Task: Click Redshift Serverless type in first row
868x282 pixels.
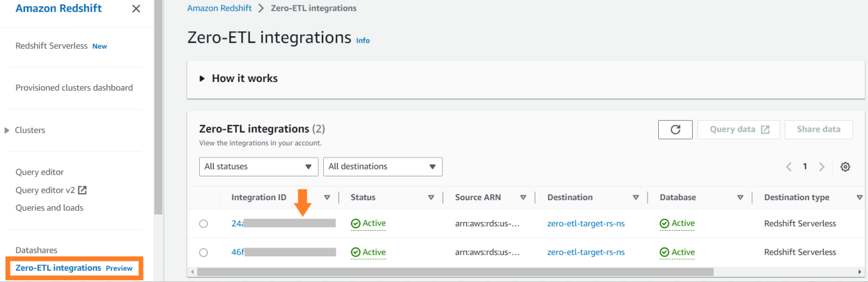Action: 800,223
